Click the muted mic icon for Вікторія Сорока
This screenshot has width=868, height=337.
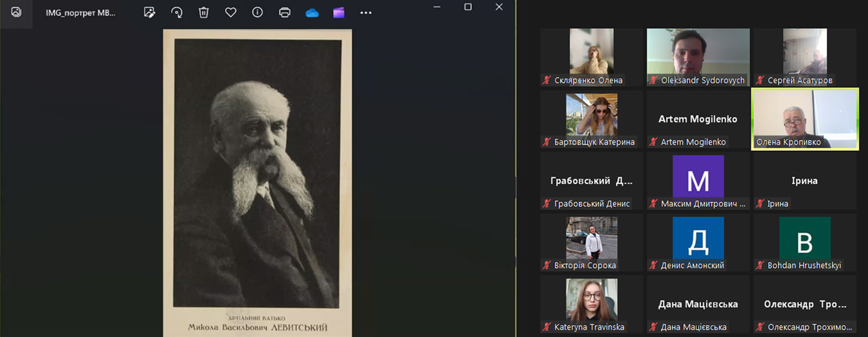[547, 265]
